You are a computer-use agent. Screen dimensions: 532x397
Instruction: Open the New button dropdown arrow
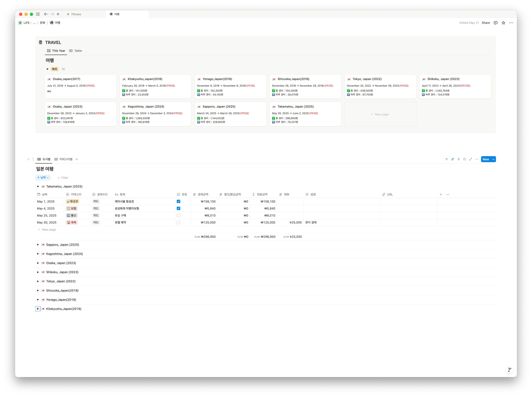coord(493,159)
